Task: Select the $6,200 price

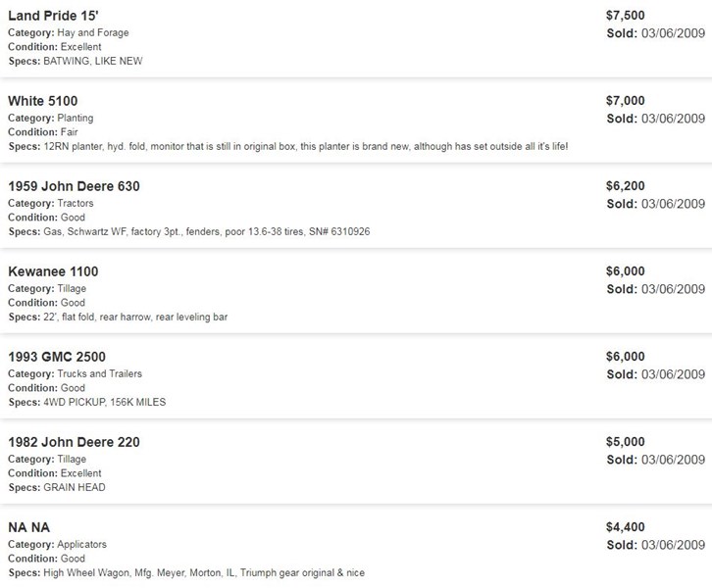Action: pos(626,186)
